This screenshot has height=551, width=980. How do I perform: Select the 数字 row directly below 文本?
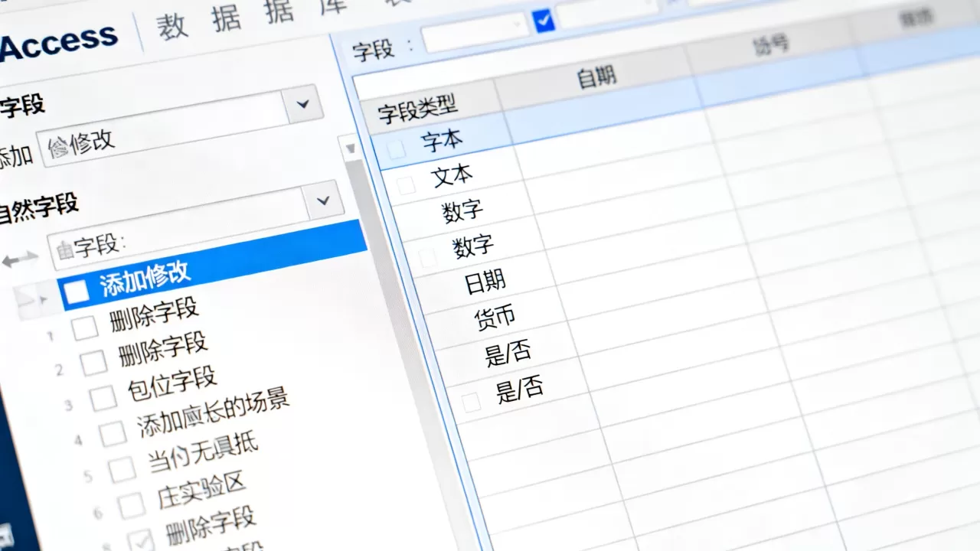pos(462,210)
